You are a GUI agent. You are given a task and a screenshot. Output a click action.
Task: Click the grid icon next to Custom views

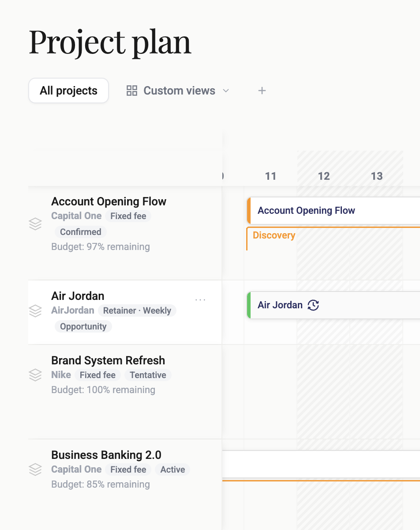click(x=132, y=91)
